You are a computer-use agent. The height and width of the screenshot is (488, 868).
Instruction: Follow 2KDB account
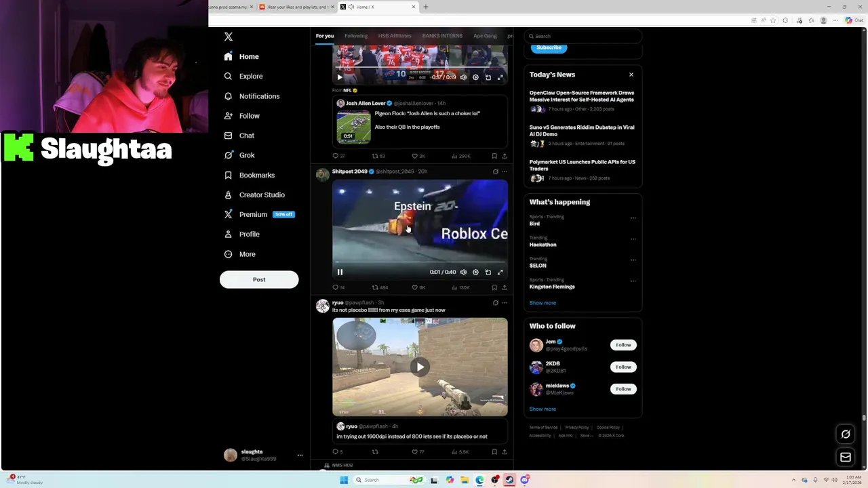coord(623,367)
